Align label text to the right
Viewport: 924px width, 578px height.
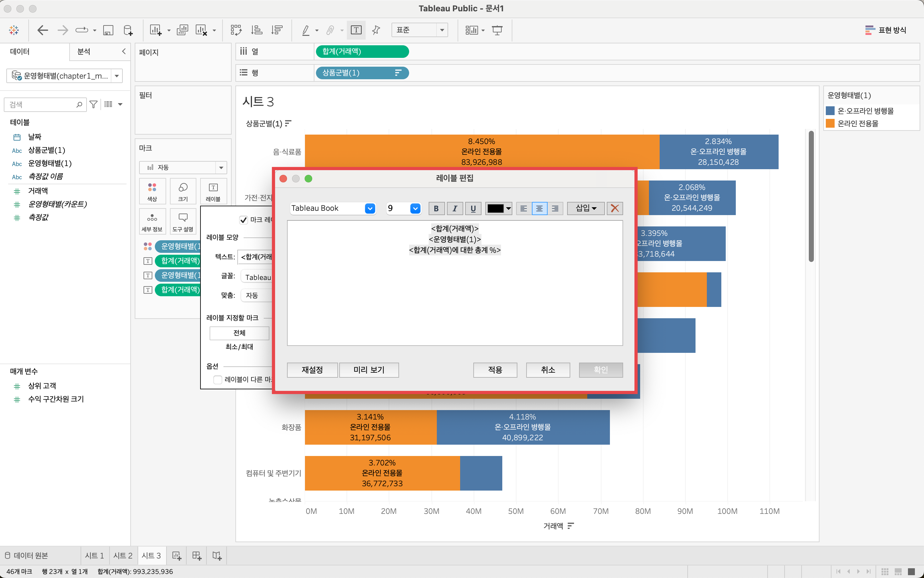point(555,208)
